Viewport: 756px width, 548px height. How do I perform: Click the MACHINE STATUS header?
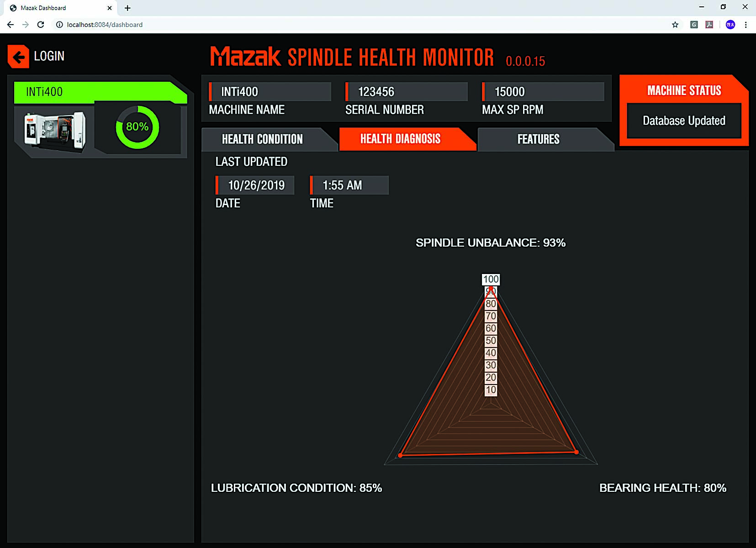[x=684, y=90]
